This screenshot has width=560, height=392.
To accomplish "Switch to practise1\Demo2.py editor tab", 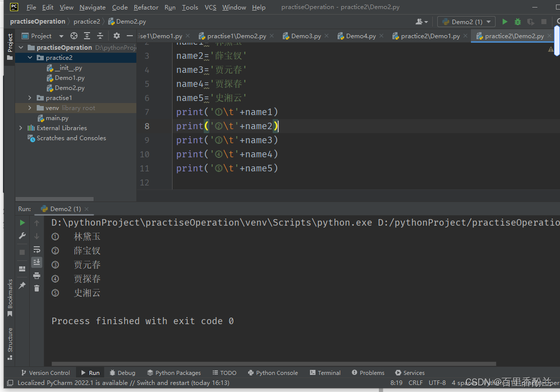I will click(x=236, y=36).
